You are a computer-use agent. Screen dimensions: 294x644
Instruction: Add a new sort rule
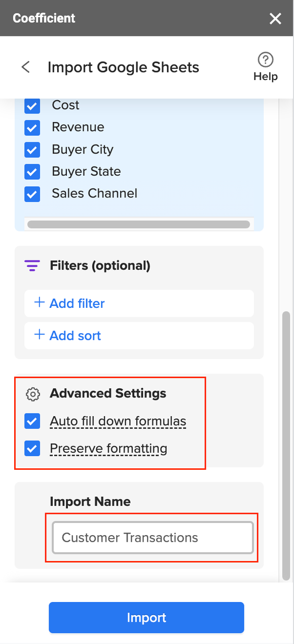[139, 335]
